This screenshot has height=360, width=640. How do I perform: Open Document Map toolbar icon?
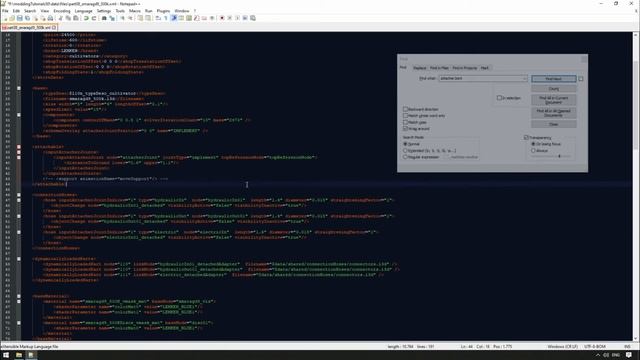(x=189, y=18)
